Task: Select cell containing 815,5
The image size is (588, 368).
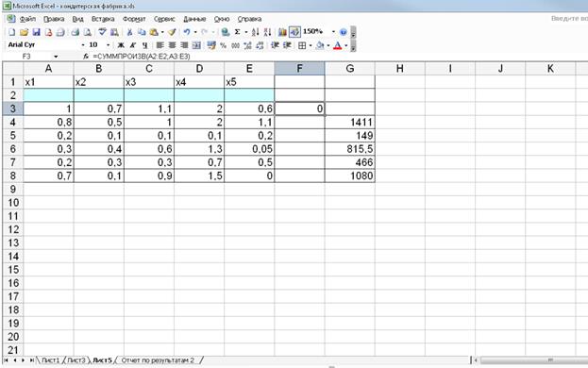Action: pos(350,149)
